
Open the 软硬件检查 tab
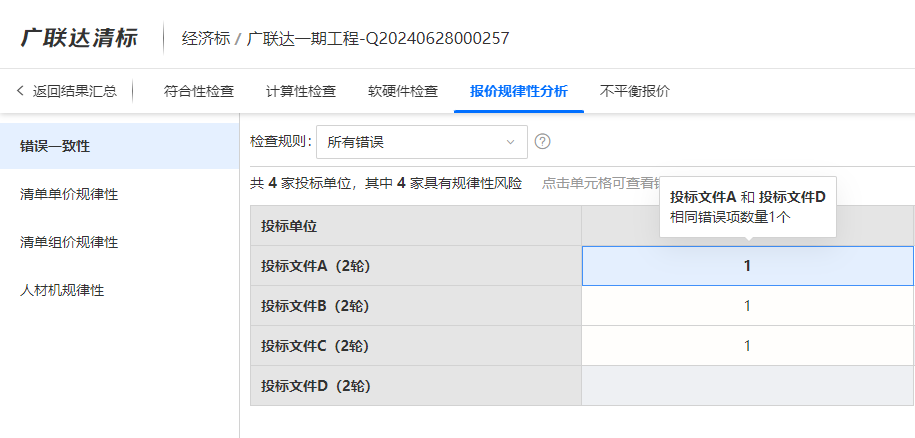(403, 91)
